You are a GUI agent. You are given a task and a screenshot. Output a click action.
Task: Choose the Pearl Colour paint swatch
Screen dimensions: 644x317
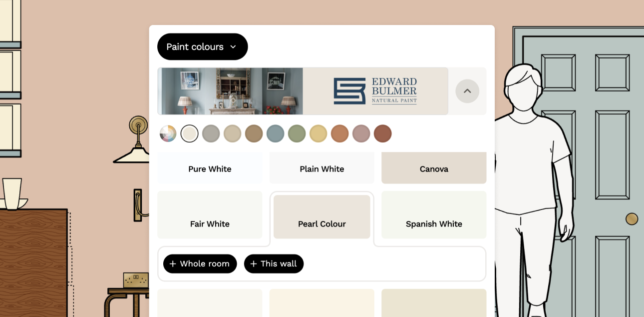click(322, 217)
